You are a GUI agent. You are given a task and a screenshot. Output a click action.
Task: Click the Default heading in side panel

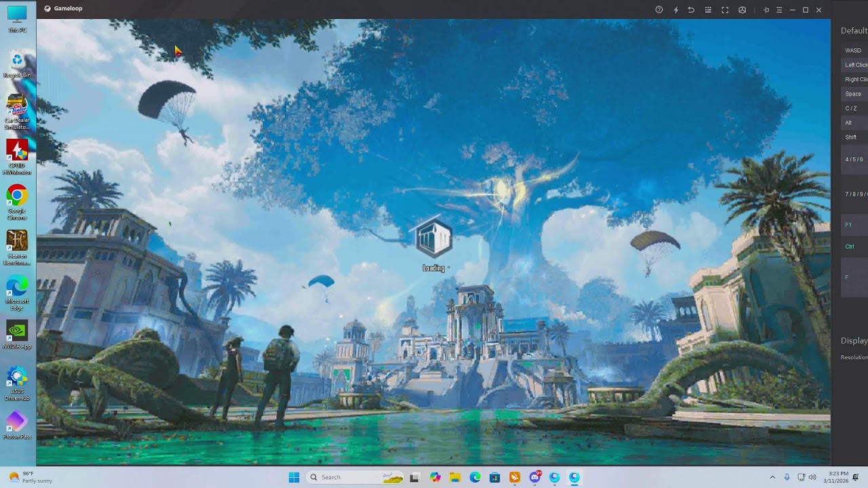854,30
